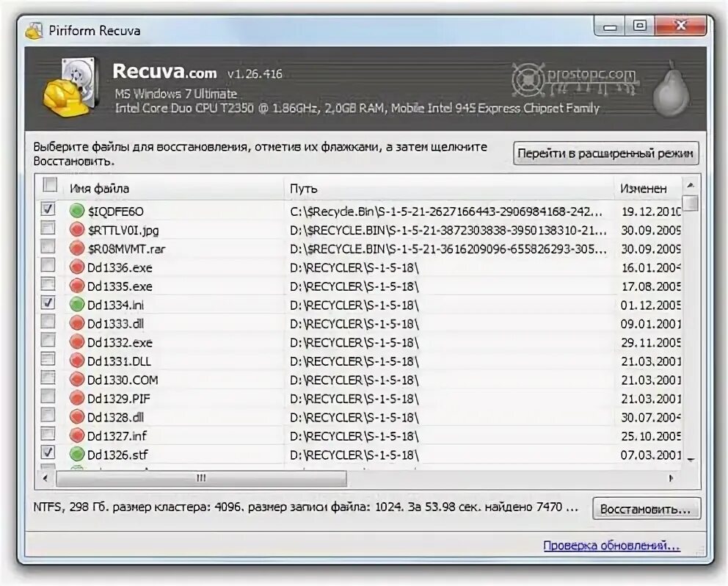The height and width of the screenshot is (586, 728).
Task: Check the Dd1336.exe file checkbox
Action: tap(48, 265)
